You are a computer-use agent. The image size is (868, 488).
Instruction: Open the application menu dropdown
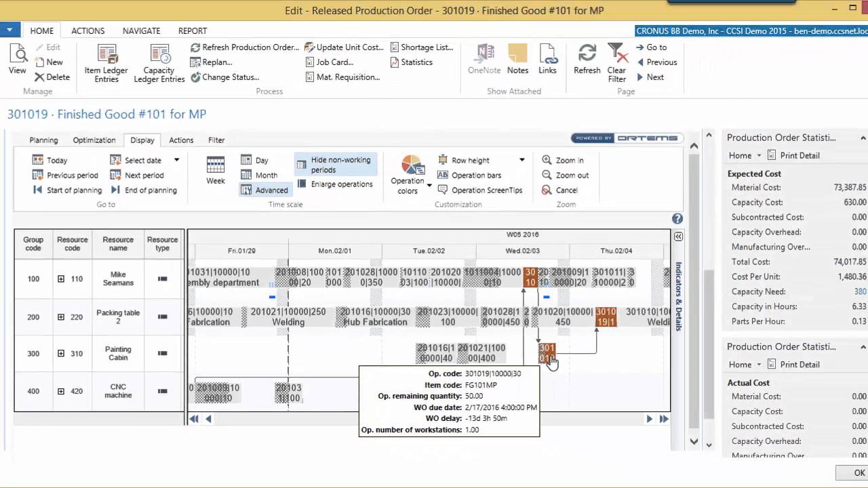click(9, 30)
